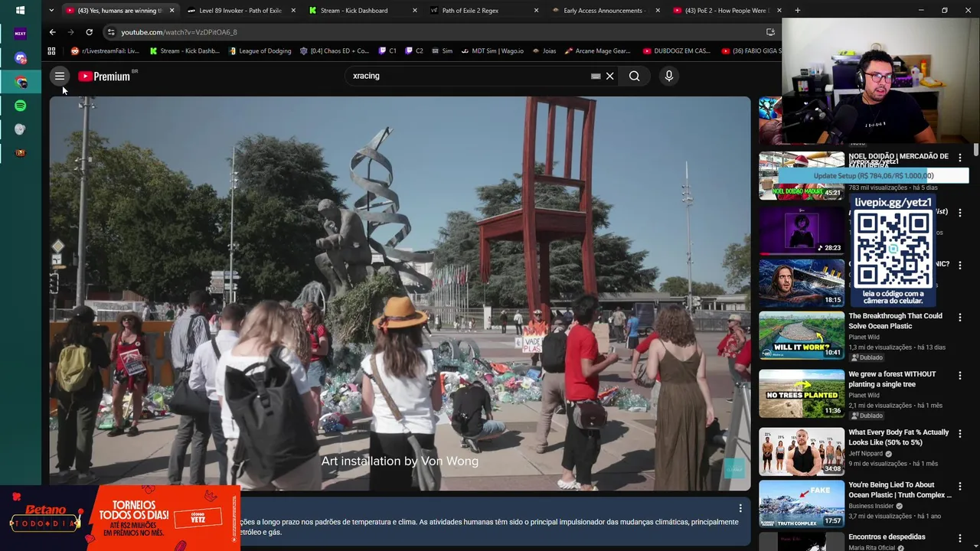Open the DUBDOGZ EM CAS... bookmark

677,51
